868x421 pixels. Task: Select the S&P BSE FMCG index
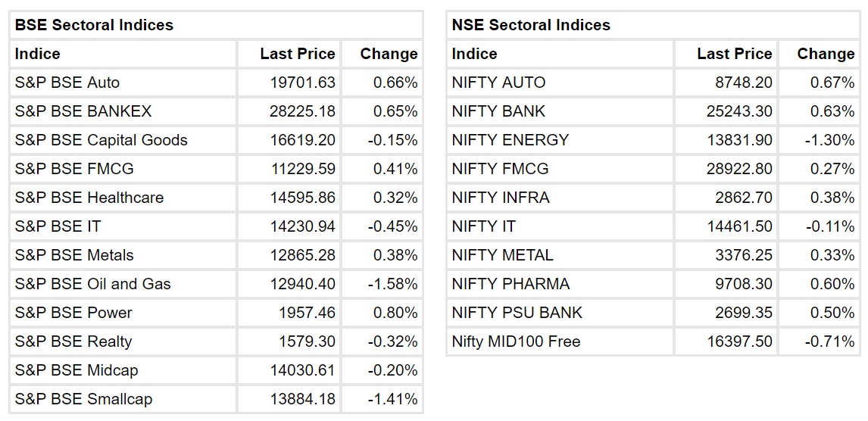coord(74,169)
